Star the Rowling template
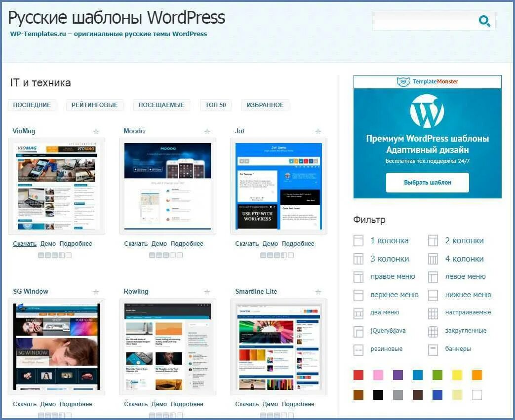Screen dimensions: 515x420 click(x=207, y=292)
